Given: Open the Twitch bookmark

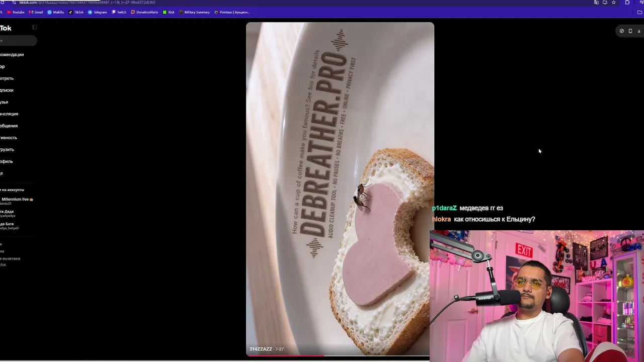Looking at the screenshot, I should pyautogui.click(x=119, y=12).
